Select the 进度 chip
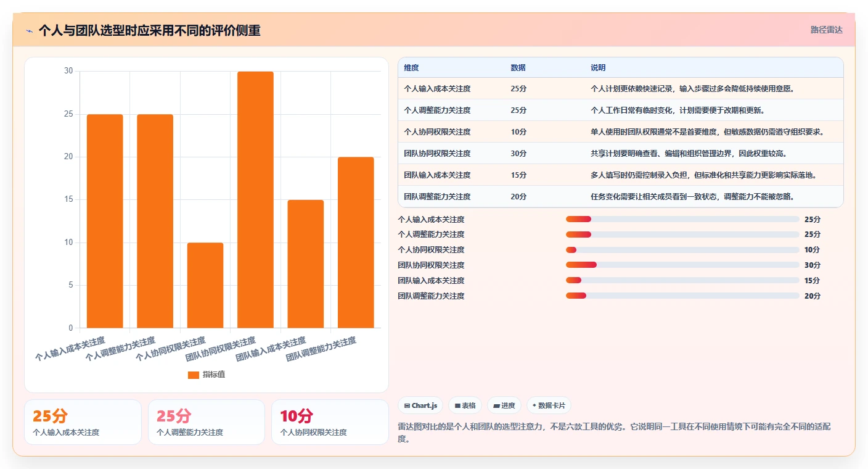Image resolution: width=868 pixels, height=469 pixels. pos(504,405)
